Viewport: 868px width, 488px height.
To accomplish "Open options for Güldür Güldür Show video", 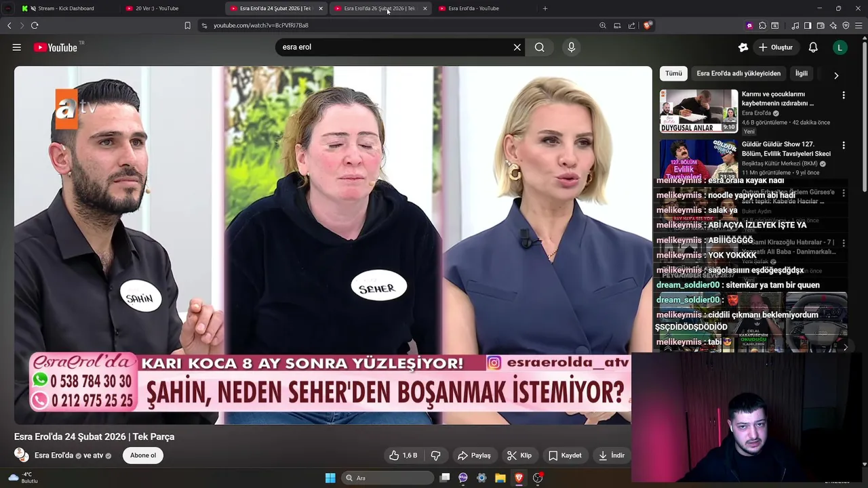I will tap(844, 146).
